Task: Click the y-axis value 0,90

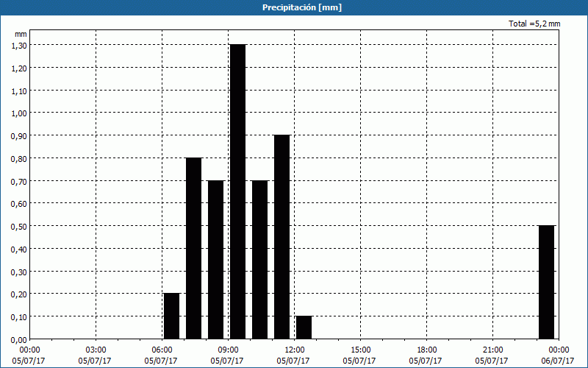Action: coord(19,136)
